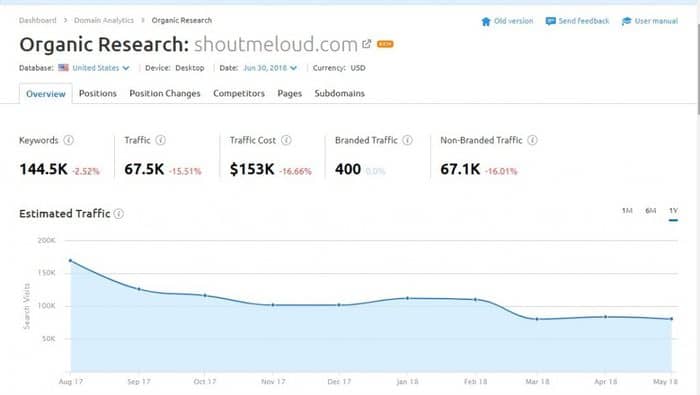Click the Dashboard breadcrumb link
Viewport: 700px width, 395px height.
click(38, 21)
